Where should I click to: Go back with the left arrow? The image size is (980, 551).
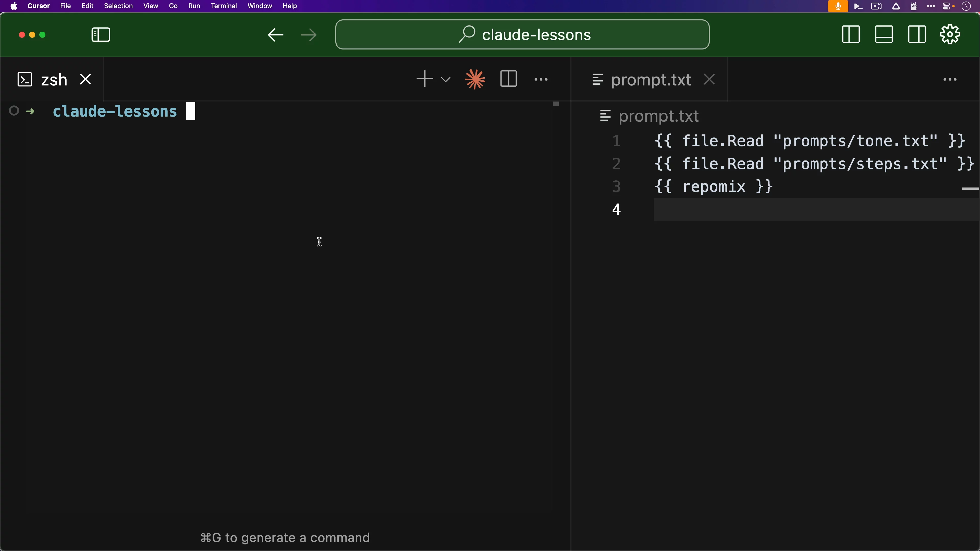(275, 35)
